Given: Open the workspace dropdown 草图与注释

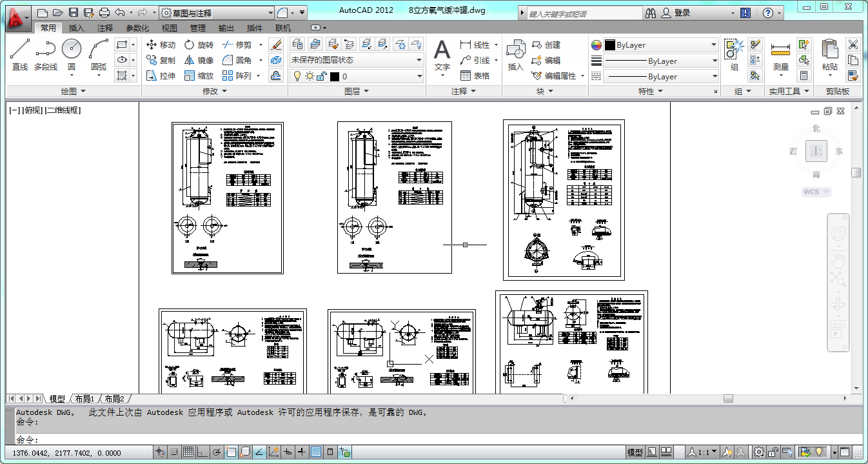Looking at the screenshot, I should 217,12.
